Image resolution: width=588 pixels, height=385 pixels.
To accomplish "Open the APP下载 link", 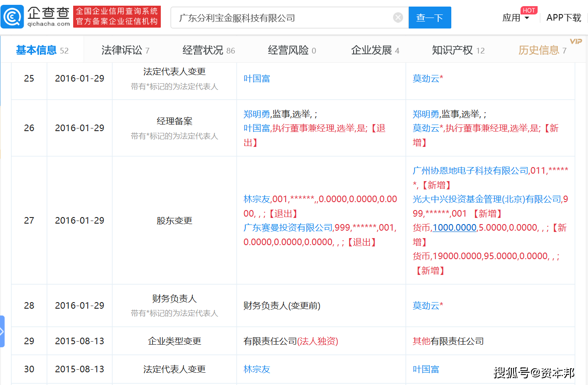I will pyautogui.click(x=564, y=18).
